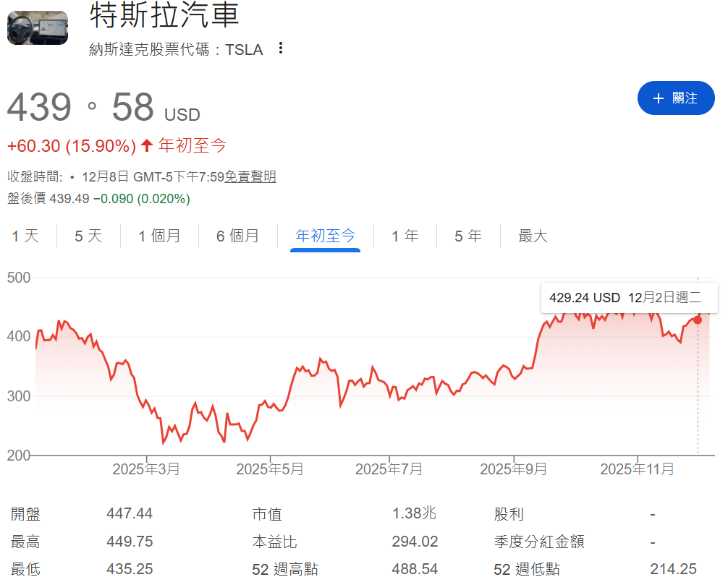Click the highlighted red data point on chart
The image size is (728, 577).
697,320
